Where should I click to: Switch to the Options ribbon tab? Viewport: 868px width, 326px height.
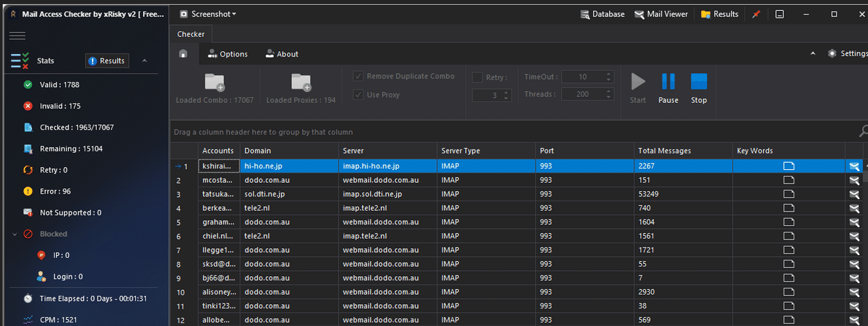tap(228, 54)
